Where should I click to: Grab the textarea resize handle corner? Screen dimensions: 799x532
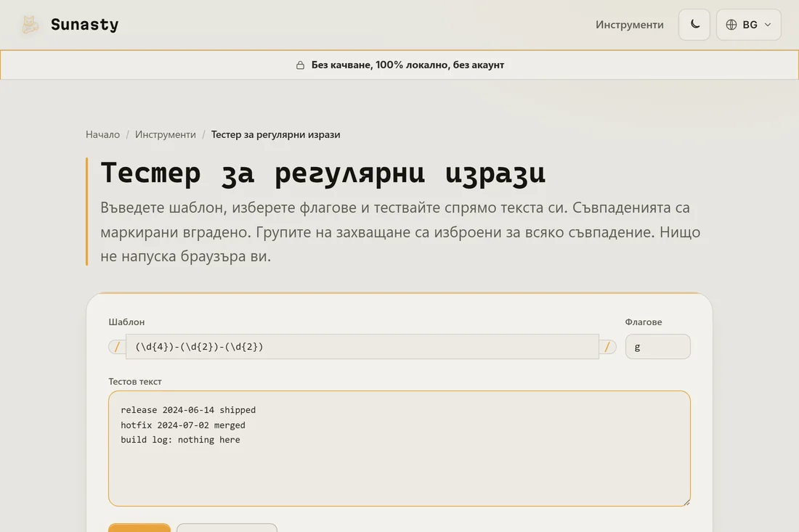point(686,502)
